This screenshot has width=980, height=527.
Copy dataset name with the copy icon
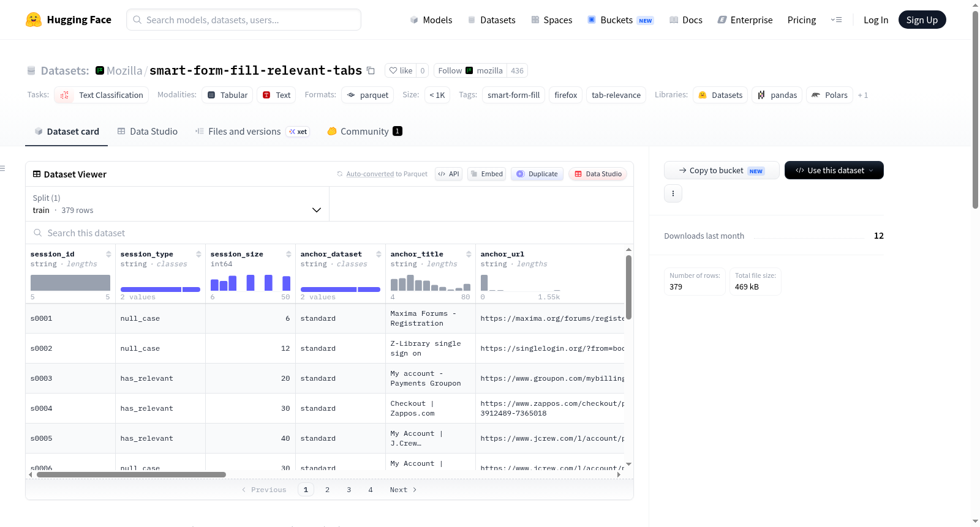tap(371, 70)
